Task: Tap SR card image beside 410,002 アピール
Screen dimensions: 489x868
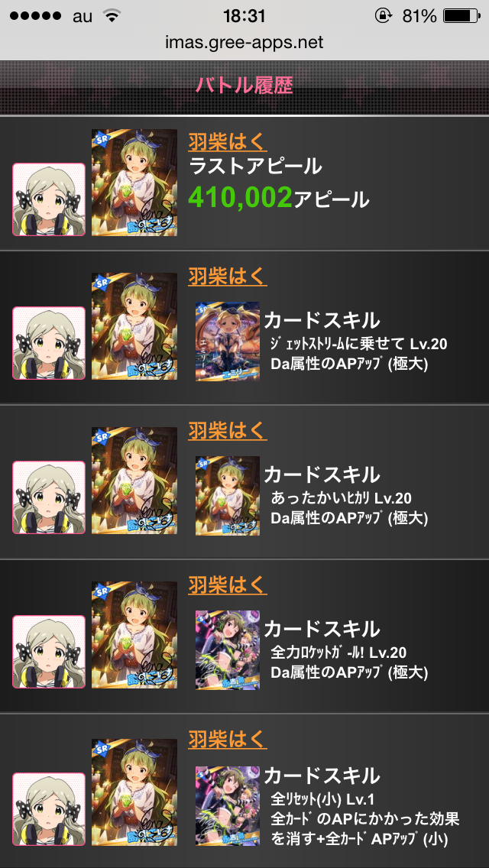Action: (134, 183)
